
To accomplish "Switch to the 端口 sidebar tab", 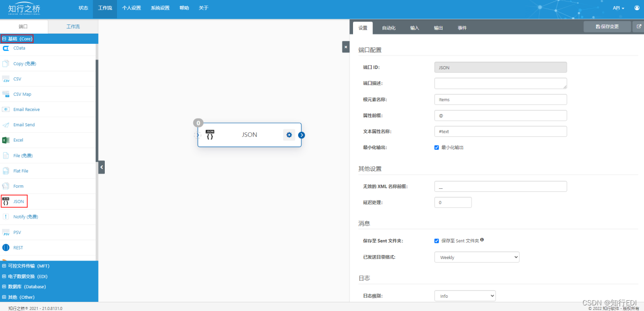I will click(23, 26).
